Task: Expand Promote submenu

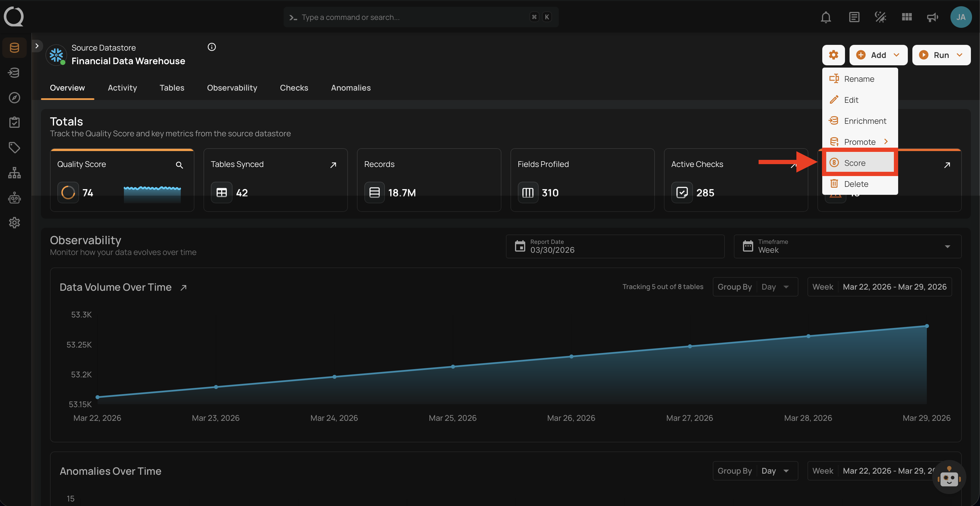Action: (x=860, y=142)
